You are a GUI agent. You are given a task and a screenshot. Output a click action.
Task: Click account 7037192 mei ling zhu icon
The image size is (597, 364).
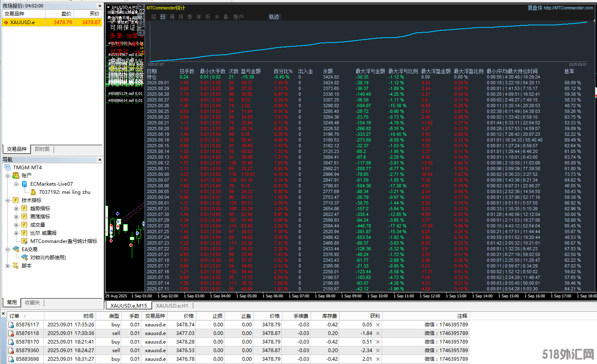coord(33,192)
